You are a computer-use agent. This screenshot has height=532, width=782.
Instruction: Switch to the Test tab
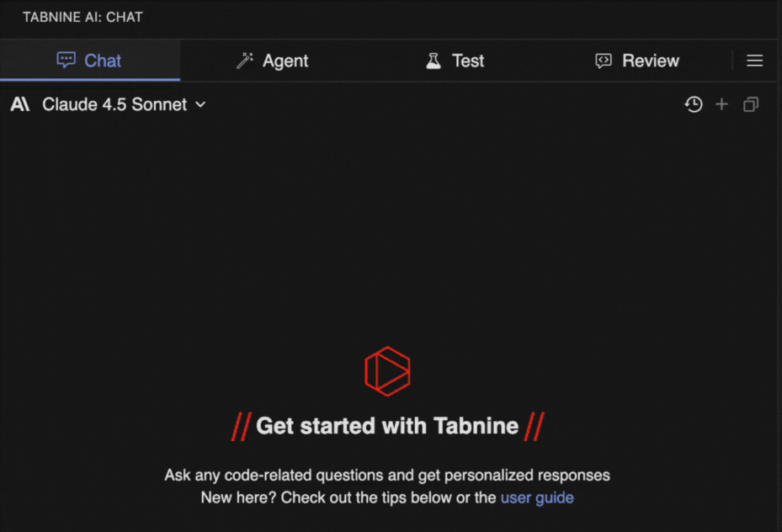pos(468,61)
